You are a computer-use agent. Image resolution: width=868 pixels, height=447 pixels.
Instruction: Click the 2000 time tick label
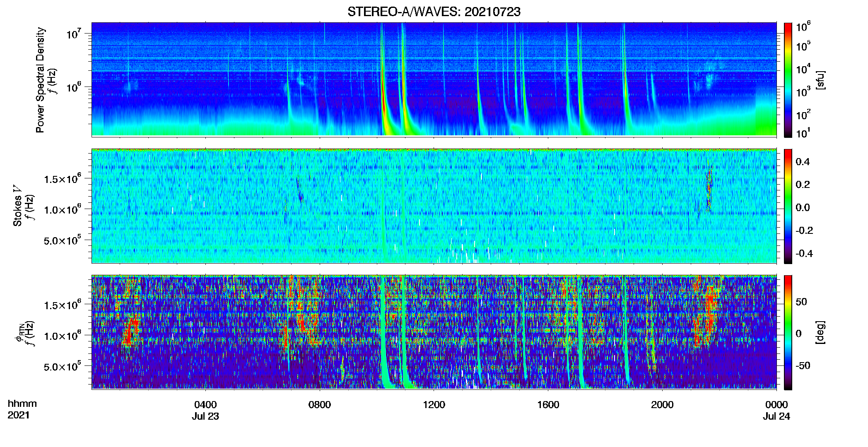662,405
